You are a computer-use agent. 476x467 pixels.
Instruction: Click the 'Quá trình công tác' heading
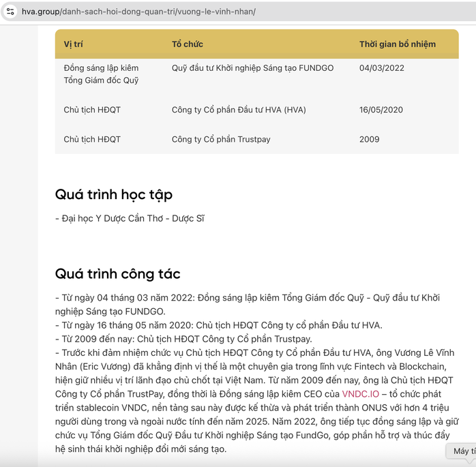118,274
